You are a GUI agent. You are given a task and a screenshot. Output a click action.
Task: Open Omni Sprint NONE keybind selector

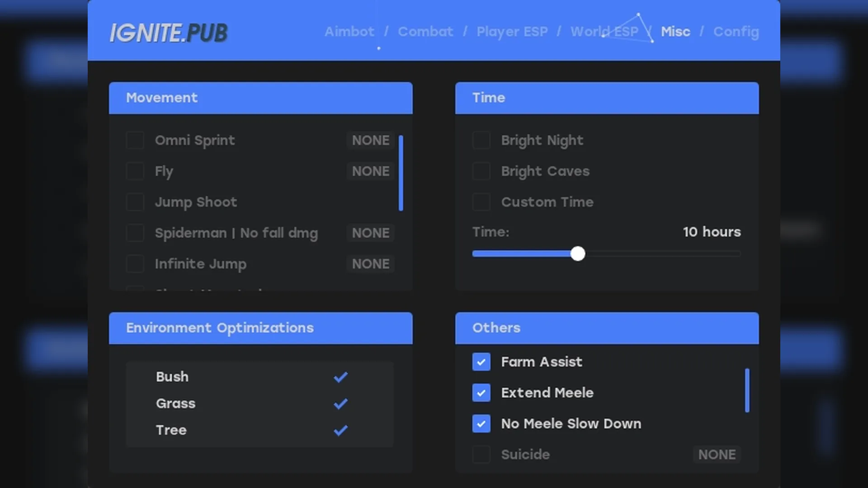click(x=370, y=141)
